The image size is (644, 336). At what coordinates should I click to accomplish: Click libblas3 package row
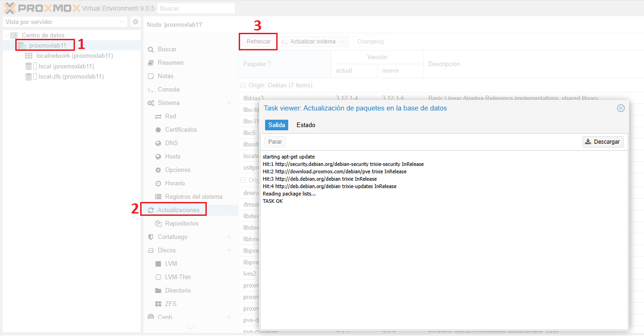coord(441,98)
